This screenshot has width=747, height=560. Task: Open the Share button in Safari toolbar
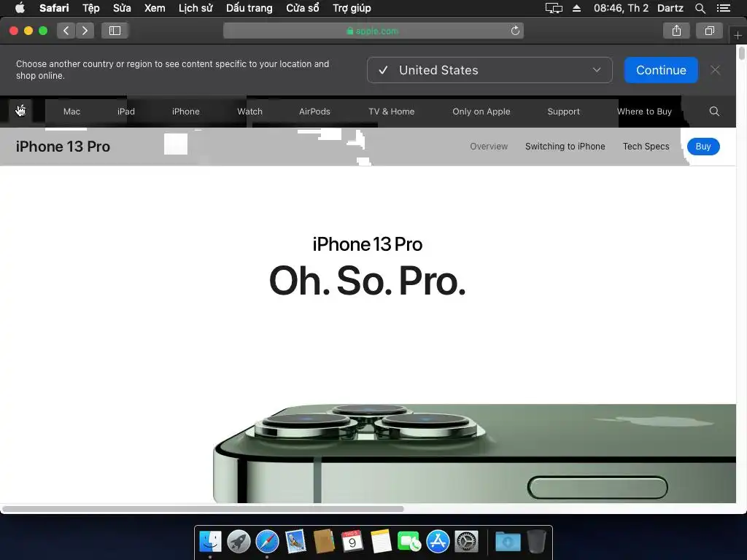[676, 31]
